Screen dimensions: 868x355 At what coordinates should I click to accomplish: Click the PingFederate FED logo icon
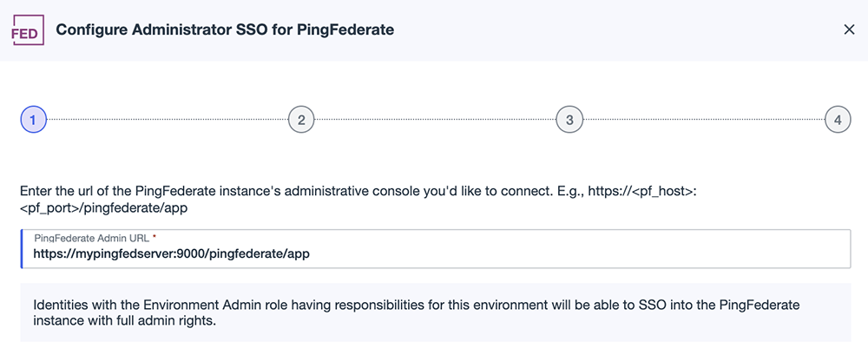[29, 30]
